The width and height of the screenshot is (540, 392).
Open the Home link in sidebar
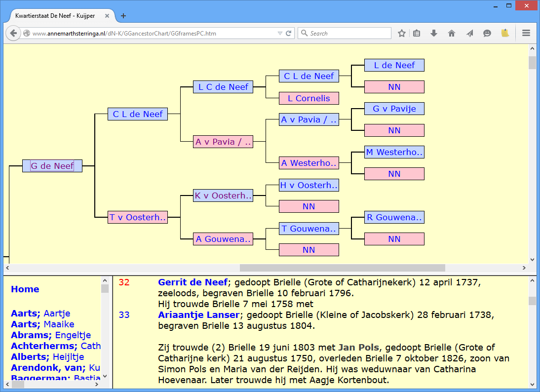25,289
